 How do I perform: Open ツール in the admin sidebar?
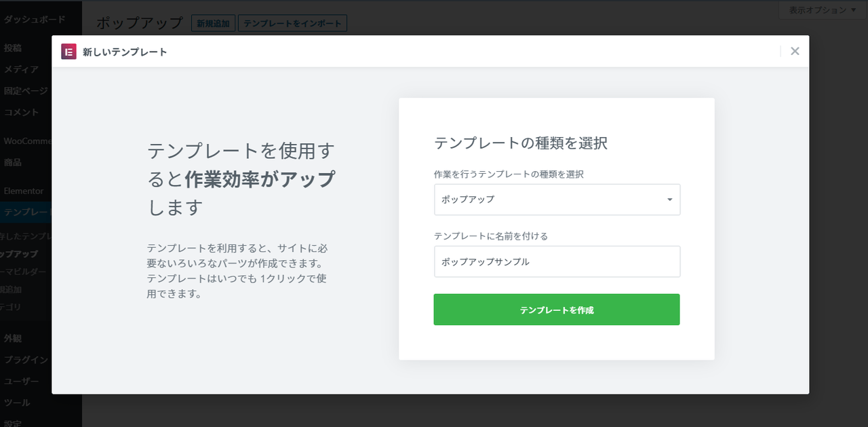coord(17,403)
